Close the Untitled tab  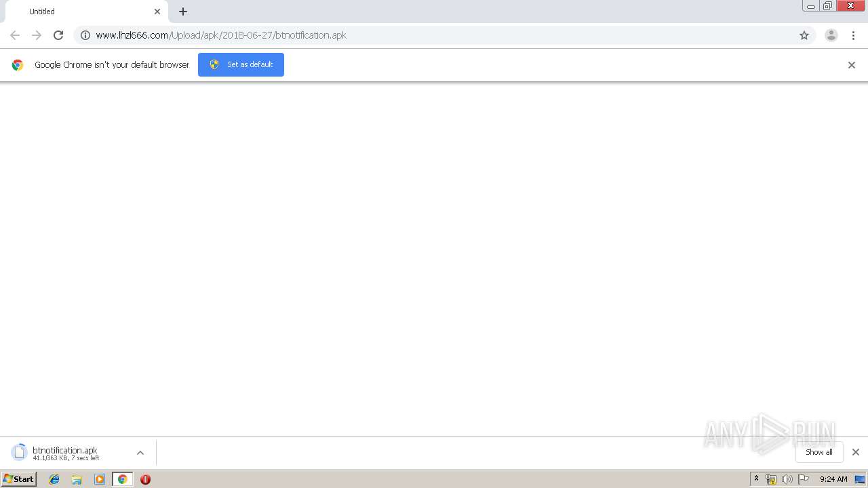157,12
